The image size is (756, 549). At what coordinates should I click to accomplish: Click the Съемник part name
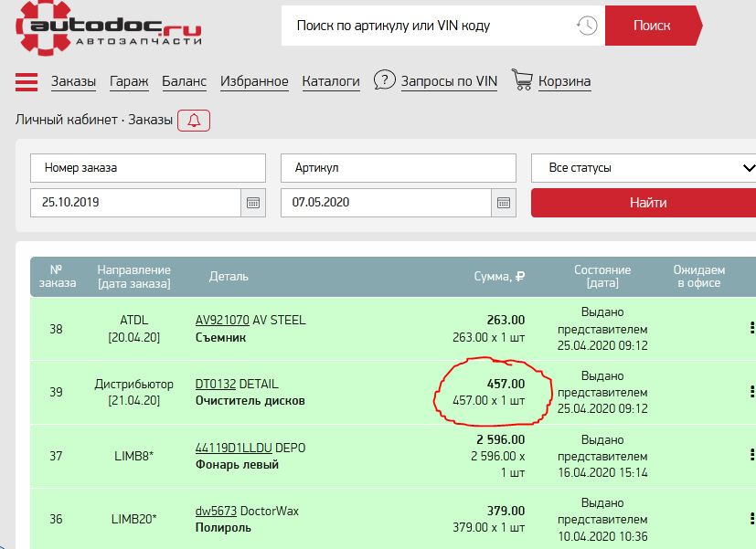coord(221,338)
